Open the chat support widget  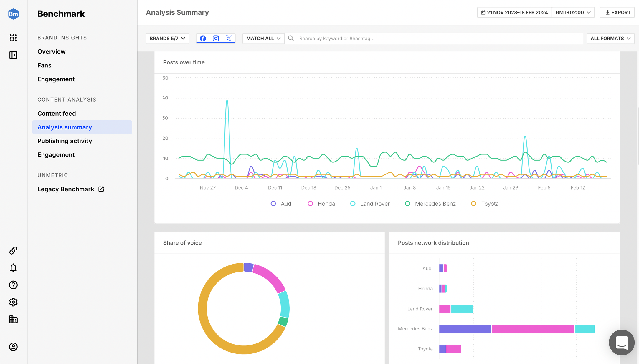tap(622, 343)
